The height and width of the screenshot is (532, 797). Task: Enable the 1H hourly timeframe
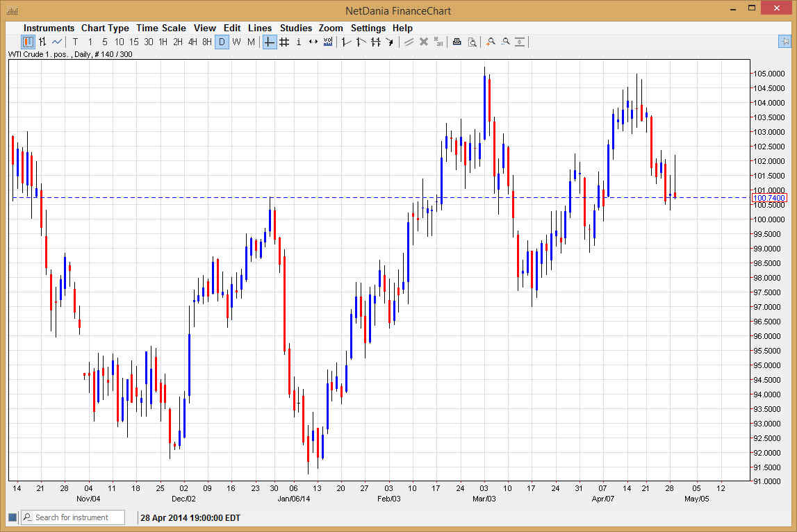pos(164,42)
